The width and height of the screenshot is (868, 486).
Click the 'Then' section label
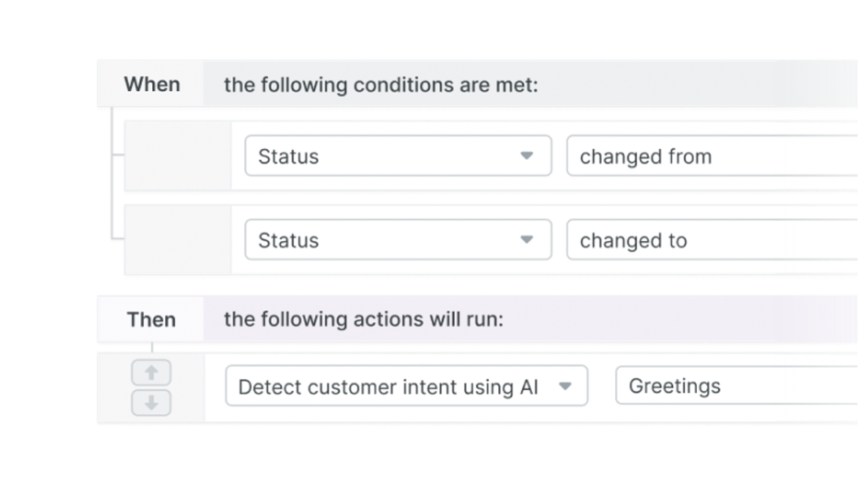151,319
